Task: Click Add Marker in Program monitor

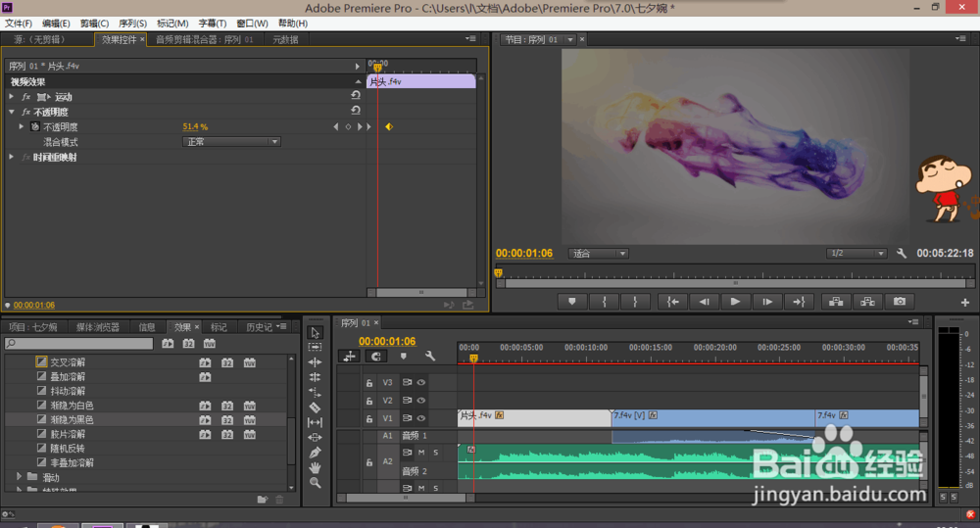Action: pos(572,302)
